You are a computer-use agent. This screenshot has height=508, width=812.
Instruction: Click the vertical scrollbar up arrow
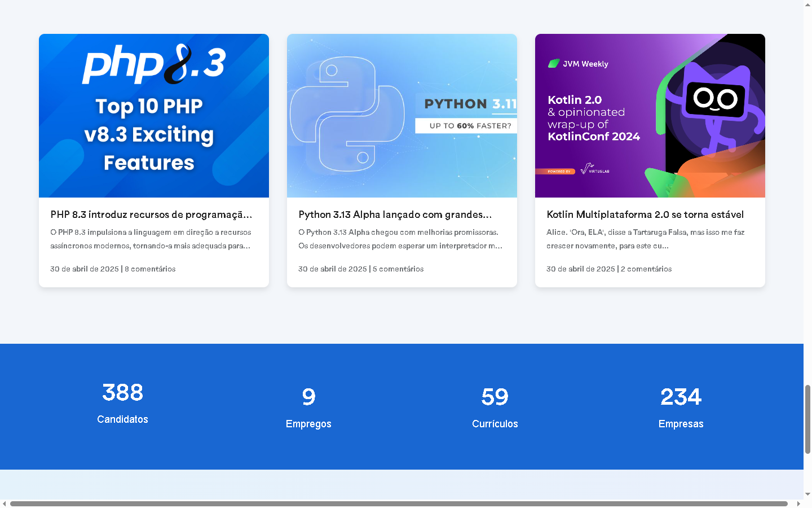(x=807, y=5)
